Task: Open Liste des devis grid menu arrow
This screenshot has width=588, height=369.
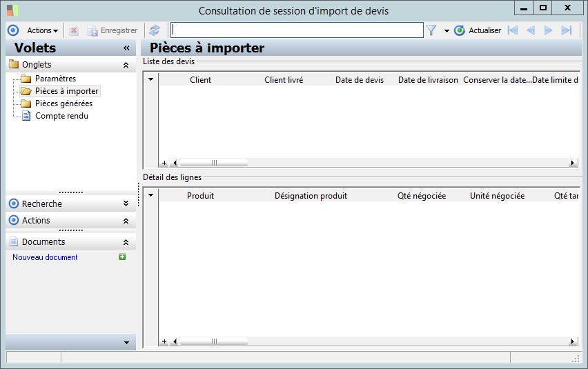Action: coord(150,79)
